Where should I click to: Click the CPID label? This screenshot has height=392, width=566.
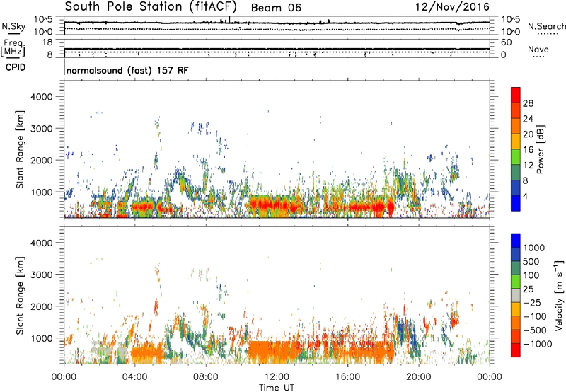coord(16,67)
